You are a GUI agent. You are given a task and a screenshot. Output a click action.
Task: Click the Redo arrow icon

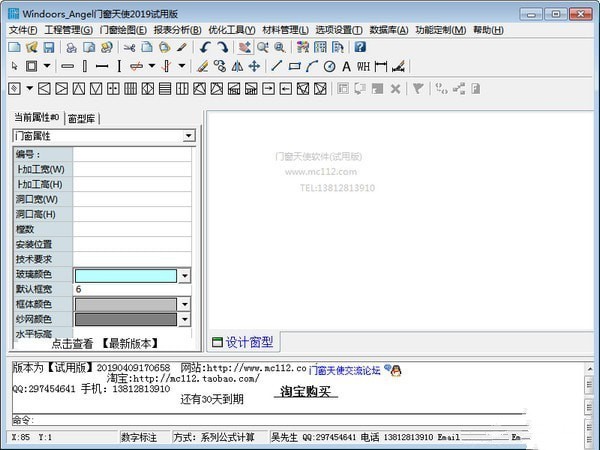point(221,47)
